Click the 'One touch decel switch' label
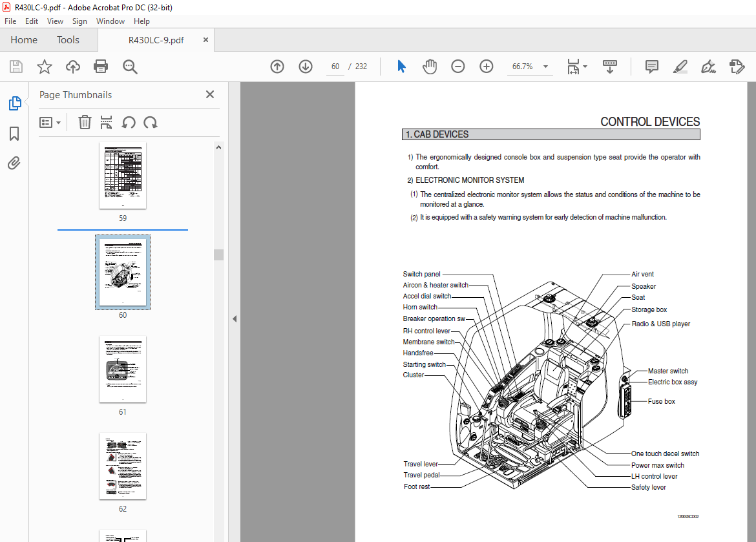 pyautogui.click(x=665, y=453)
